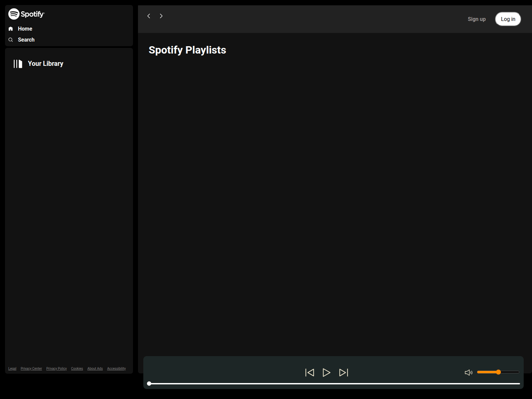This screenshot has height=399, width=532.
Task: Skip to the previous track
Action: (310, 372)
